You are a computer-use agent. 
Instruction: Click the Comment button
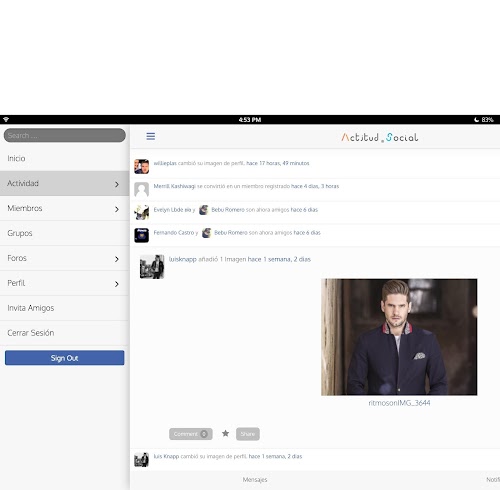point(191,434)
